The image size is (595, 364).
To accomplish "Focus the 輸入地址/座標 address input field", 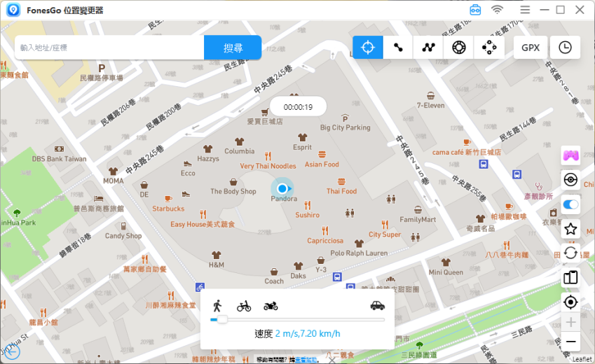I will click(x=109, y=48).
